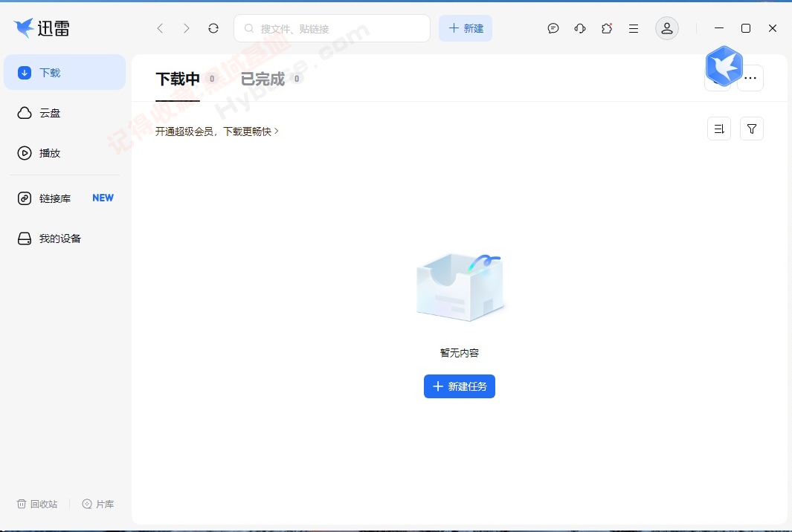Open 回收站 recycle bin
The image size is (792, 532).
tap(37, 504)
